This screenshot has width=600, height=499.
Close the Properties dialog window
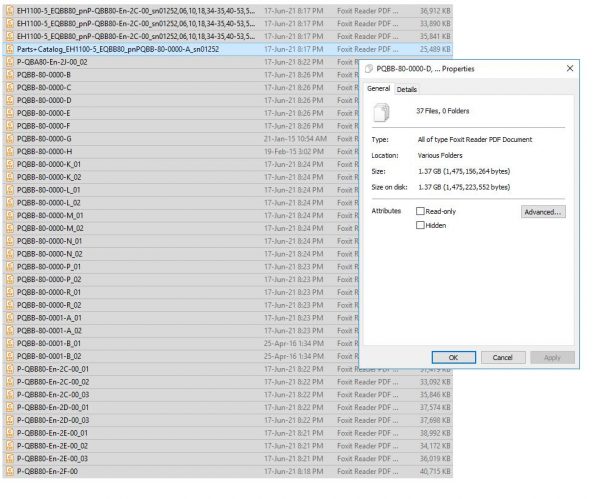pyautogui.click(x=569, y=68)
